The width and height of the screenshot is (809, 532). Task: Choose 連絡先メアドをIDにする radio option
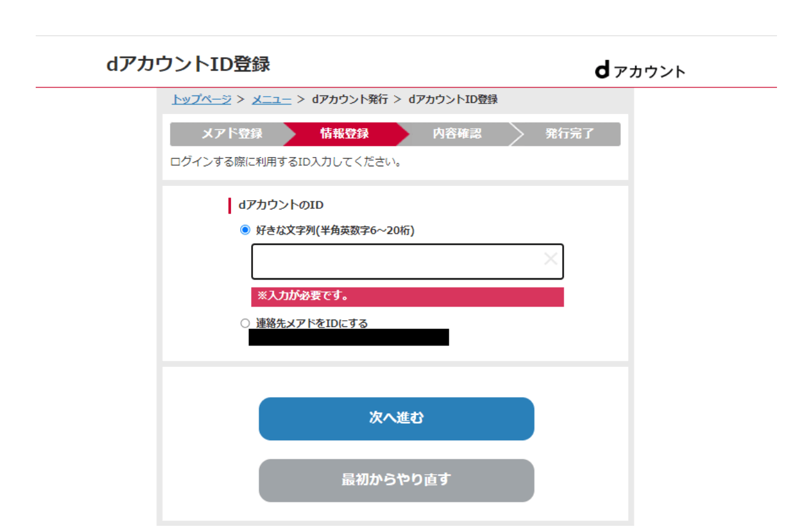pyautogui.click(x=245, y=323)
